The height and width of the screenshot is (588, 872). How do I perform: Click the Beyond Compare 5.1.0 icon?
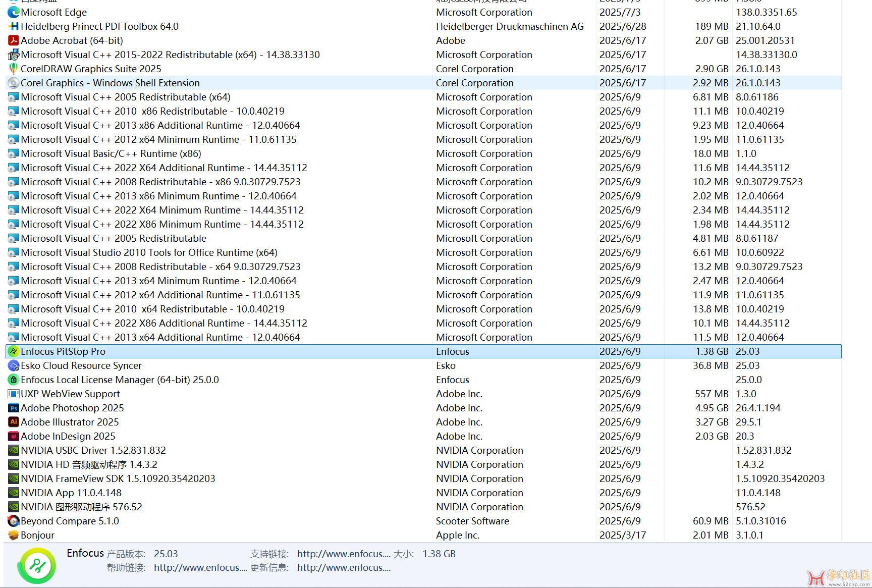point(14,521)
